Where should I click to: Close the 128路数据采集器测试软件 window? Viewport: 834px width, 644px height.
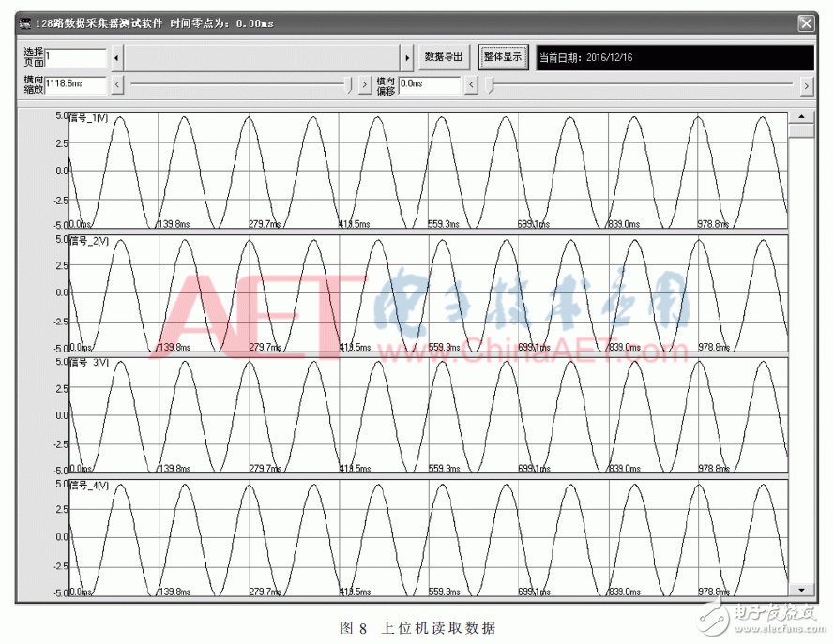click(805, 23)
